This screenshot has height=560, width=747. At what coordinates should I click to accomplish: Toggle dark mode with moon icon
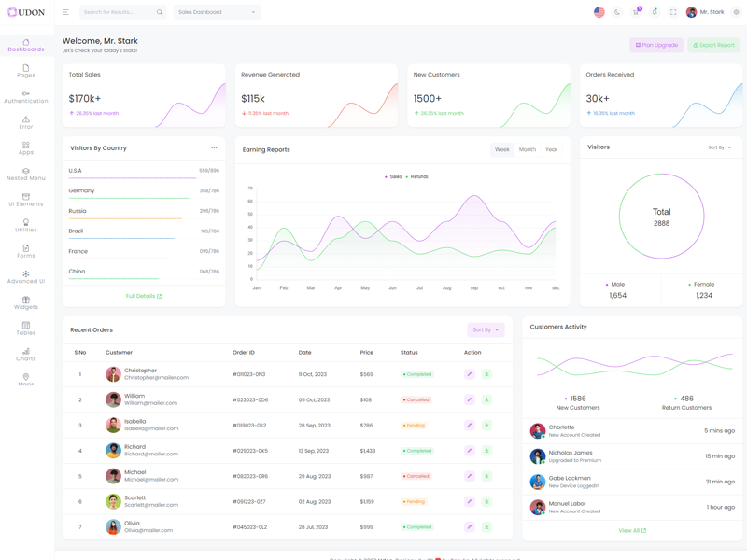click(x=617, y=12)
